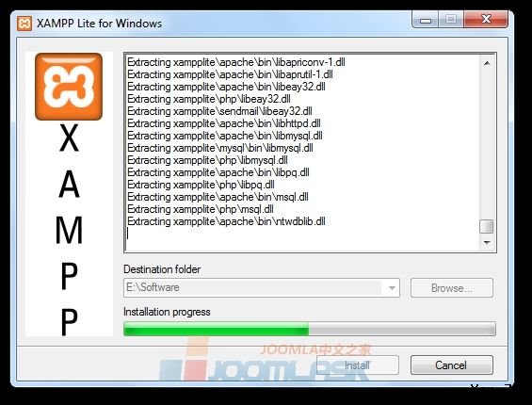Click the maximize window button

pyautogui.click(x=451, y=20)
